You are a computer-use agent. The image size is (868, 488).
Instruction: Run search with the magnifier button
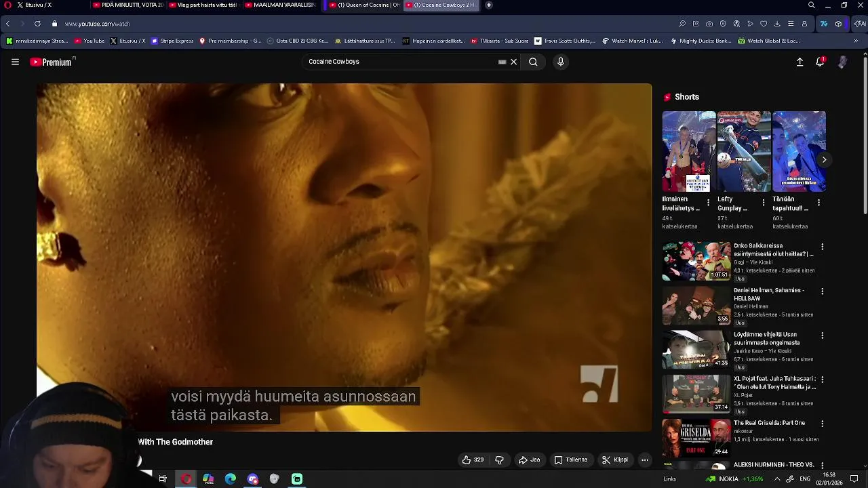(x=533, y=62)
